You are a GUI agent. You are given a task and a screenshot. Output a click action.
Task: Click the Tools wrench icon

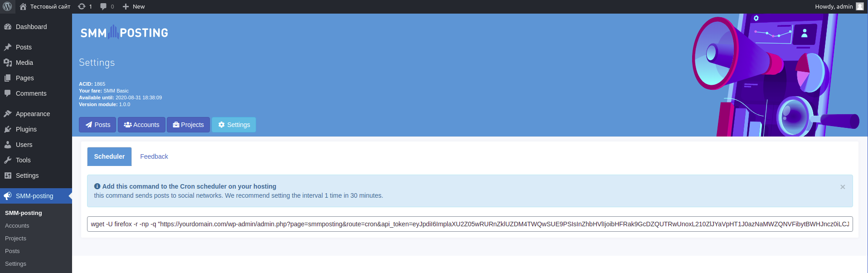point(8,160)
